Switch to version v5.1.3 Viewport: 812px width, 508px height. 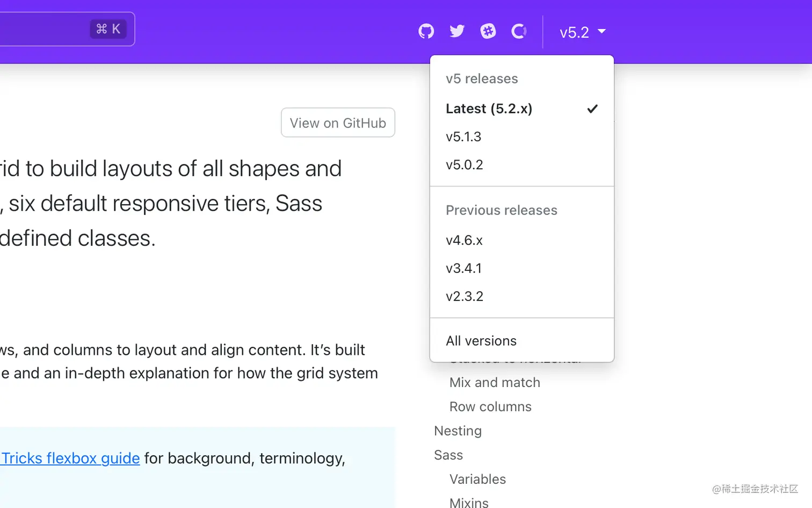click(463, 137)
